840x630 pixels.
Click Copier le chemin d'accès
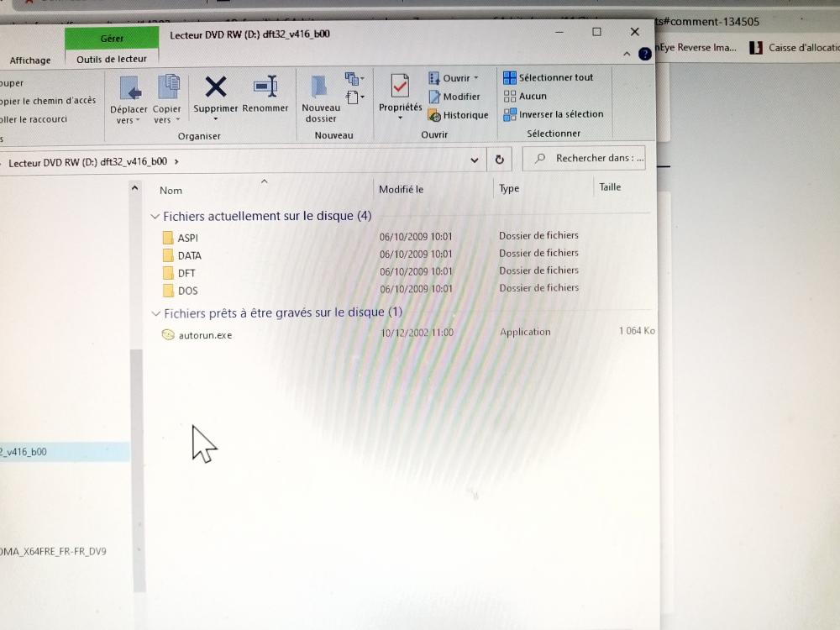48,101
